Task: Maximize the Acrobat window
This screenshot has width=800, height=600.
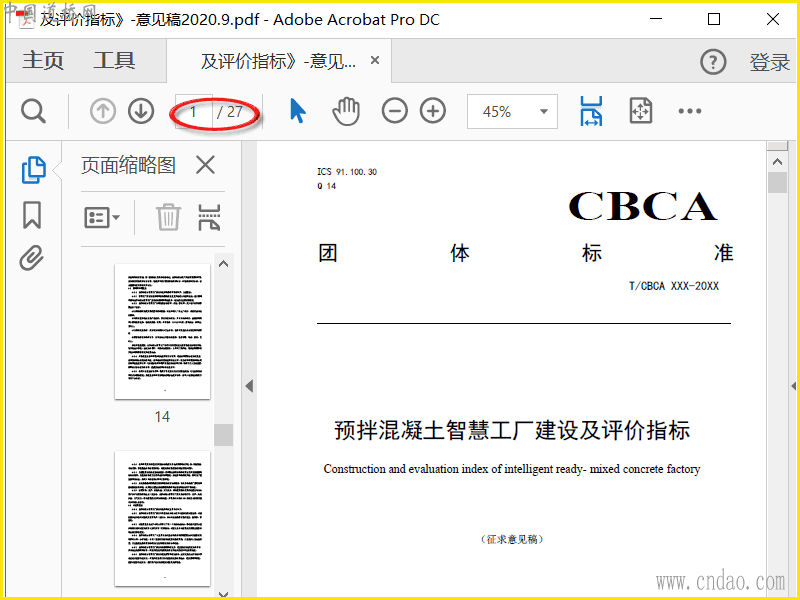Action: click(714, 19)
